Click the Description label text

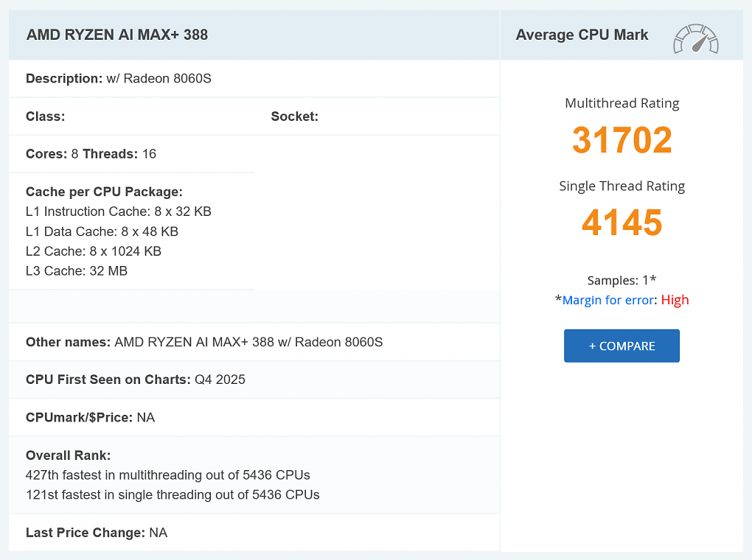(x=64, y=78)
